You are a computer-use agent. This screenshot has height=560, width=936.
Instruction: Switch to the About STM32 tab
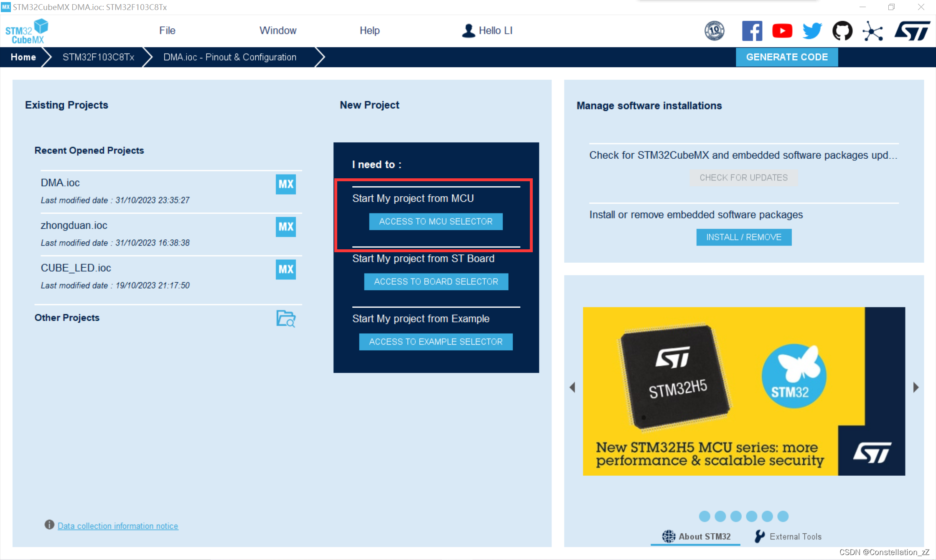point(696,537)
